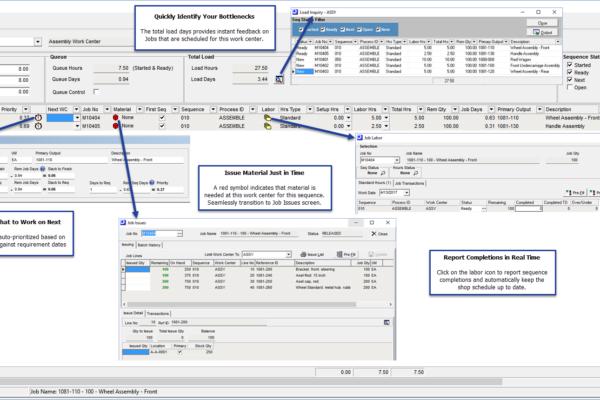Open Work Date dropdown in Job Labor
This screenshot has height=400, width=600.
[406, 193]
